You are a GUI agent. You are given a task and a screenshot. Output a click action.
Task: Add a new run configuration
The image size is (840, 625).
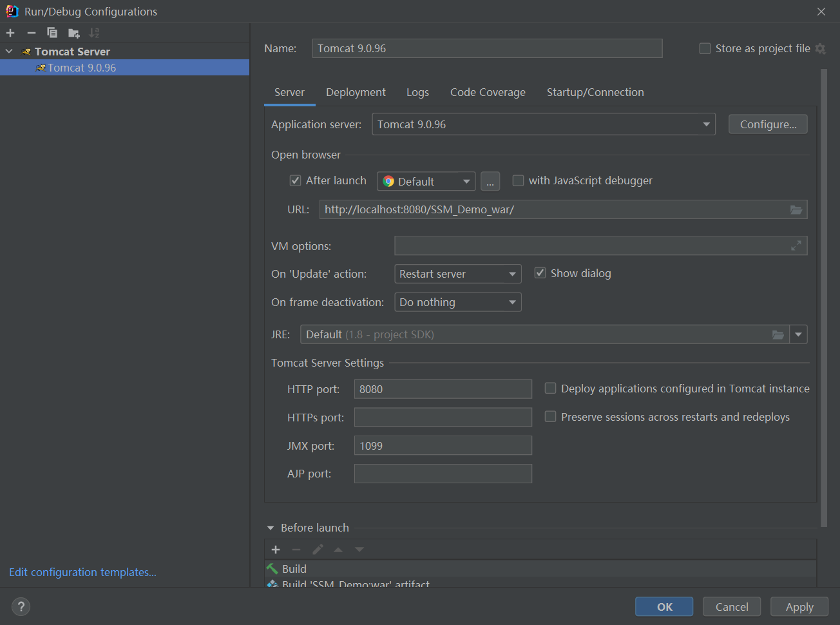(x=10, y=33)
